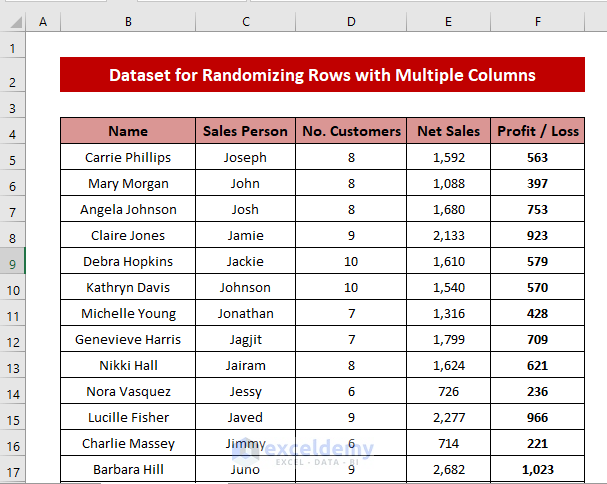Select the cell Carrie Phillips
This screenshot has width=607, height=484.
click(128, 157)
